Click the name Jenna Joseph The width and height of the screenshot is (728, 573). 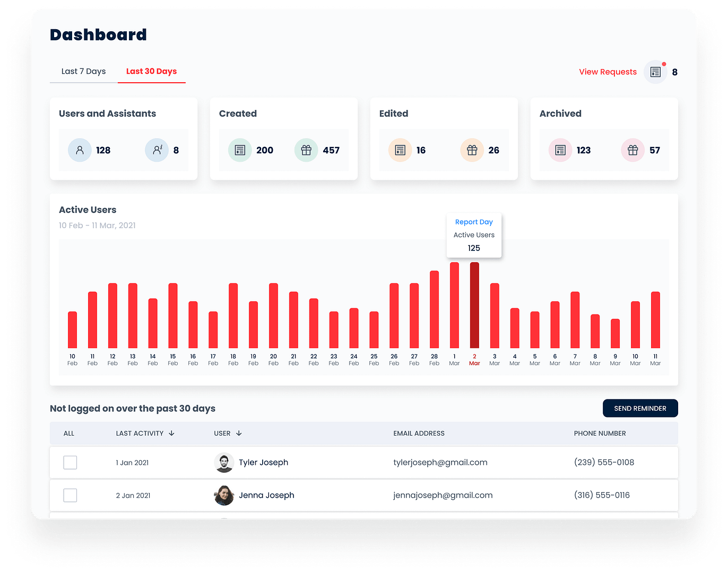tap(266, 496)
